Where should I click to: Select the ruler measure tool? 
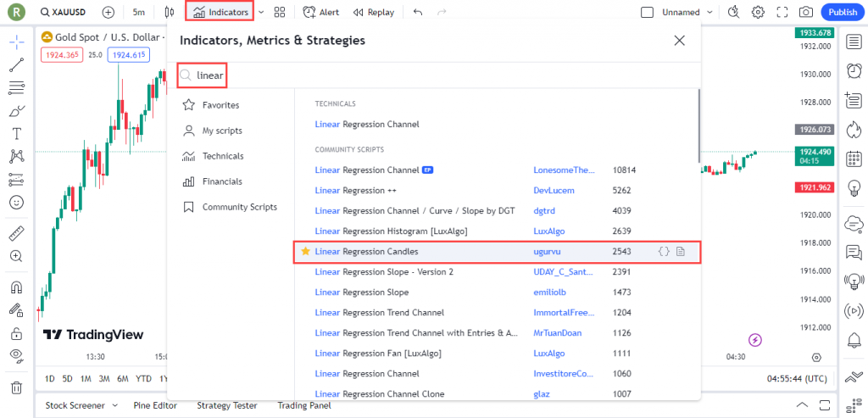tap(17, 233)
